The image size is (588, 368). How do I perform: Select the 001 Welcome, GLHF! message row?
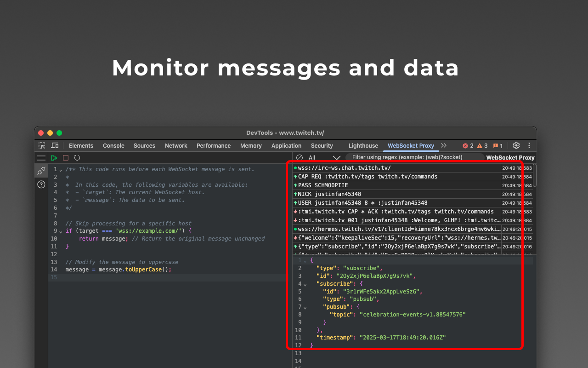click(x=413, y=220)
